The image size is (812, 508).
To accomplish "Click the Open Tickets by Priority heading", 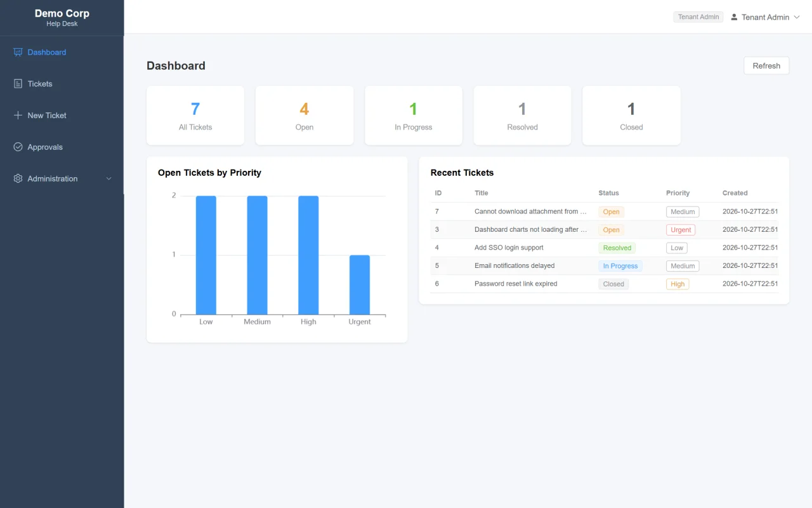I will point(209,173).
